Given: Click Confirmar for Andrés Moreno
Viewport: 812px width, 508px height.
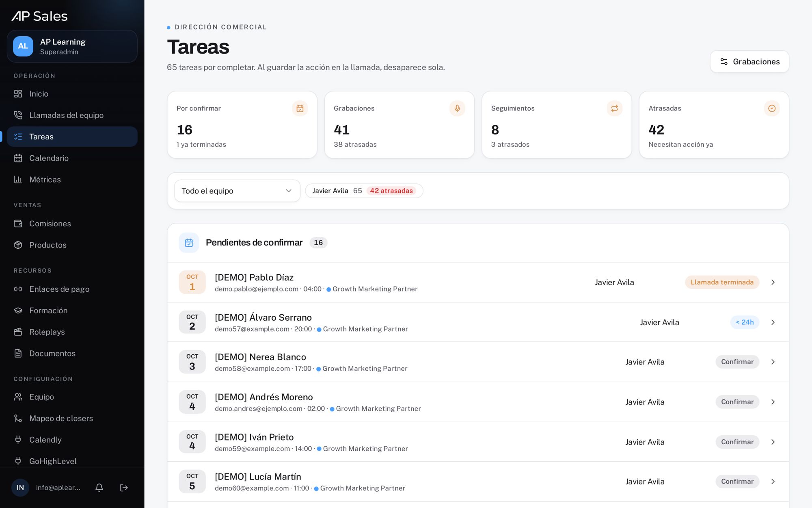Looking at the screenshot, I should pos(737,402).
